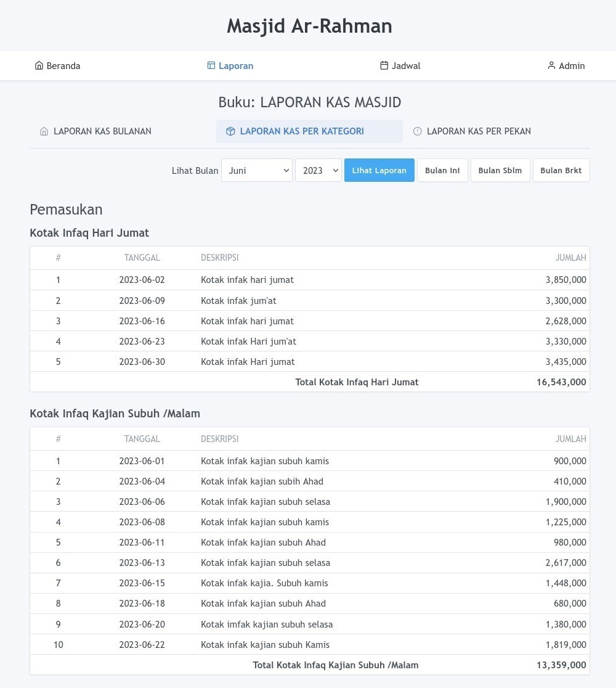The width and height of the screenshot is (616, 688).
Task: Click amount 3,300,000
Action: [565, 301]
